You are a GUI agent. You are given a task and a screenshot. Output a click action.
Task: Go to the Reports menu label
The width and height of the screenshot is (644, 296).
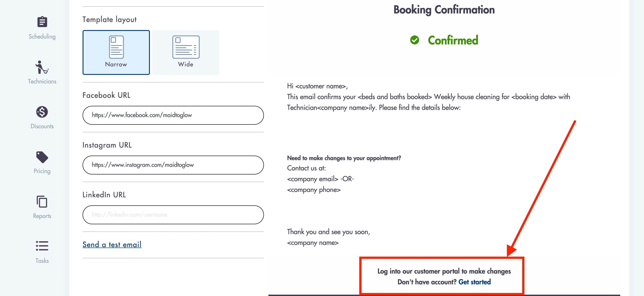[x=42, y=216]
